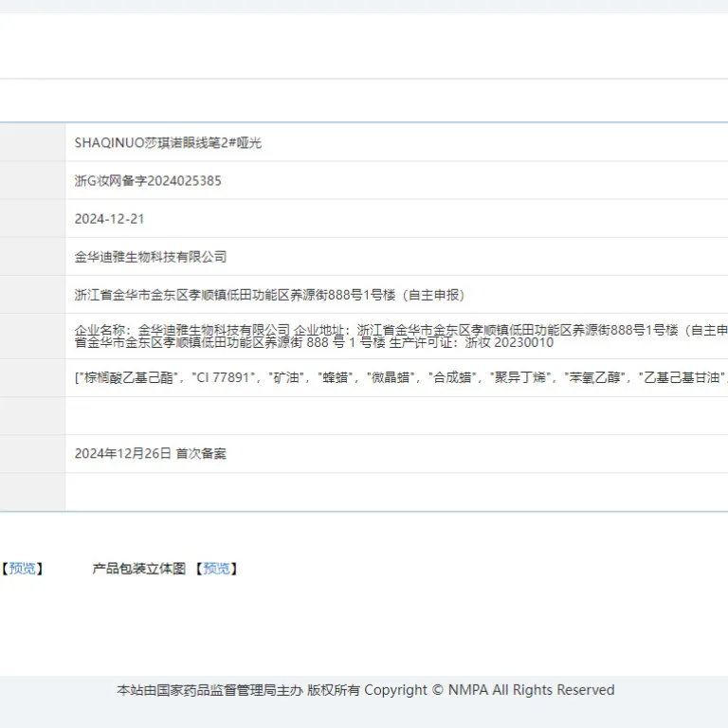Select company name 金华迪雅生物科技有限公司 row
The width and height of the screenshot is (728, 728).
[x=151, y=257]
